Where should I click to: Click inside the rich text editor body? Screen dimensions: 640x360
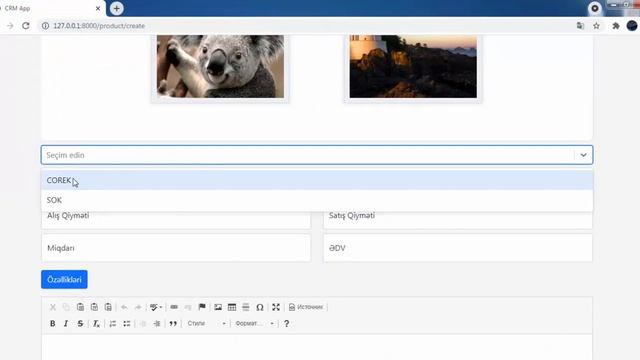click(317, 347)
